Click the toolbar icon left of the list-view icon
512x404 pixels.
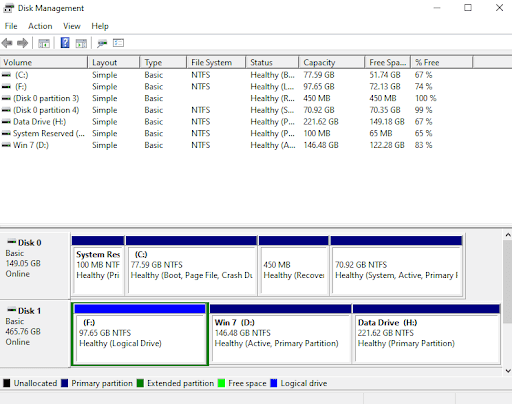click(102, 43)
